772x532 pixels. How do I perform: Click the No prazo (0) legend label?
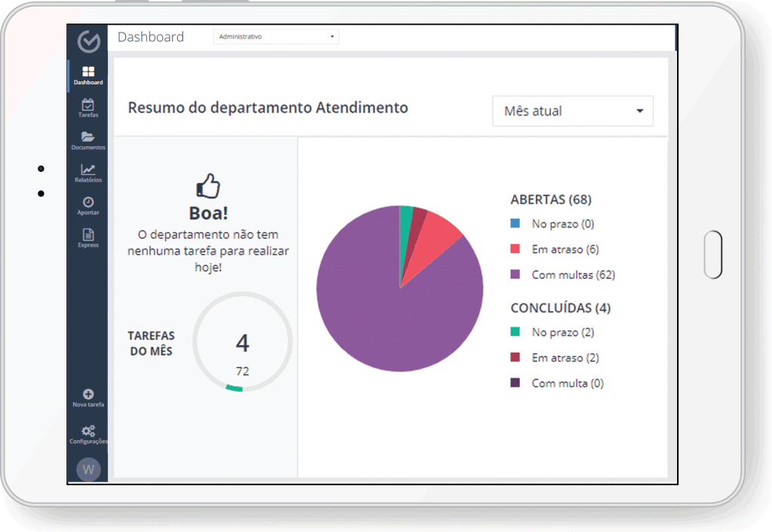click(562, 224)
